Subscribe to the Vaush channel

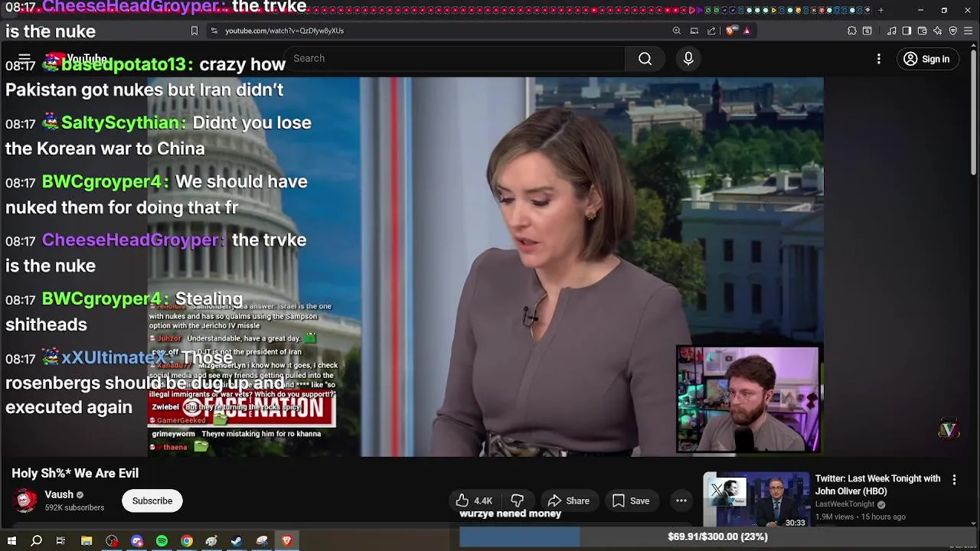(x=152, y=500)
